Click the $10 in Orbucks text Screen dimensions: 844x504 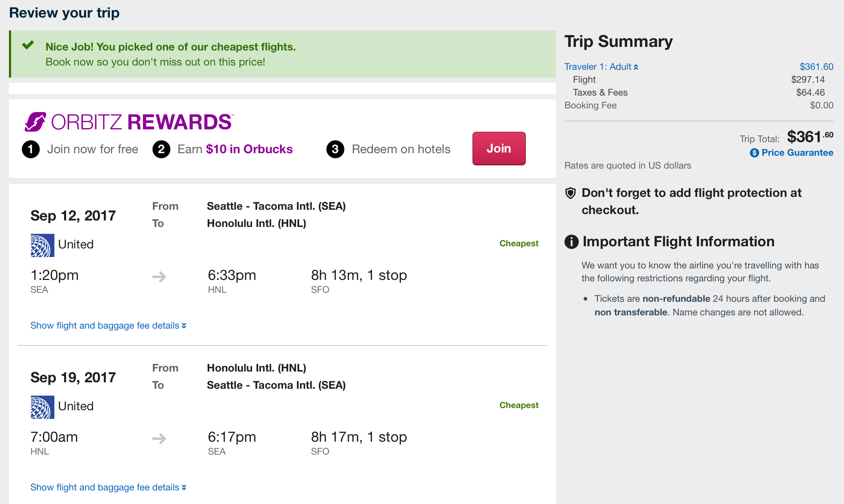click(x=249, y=149)
